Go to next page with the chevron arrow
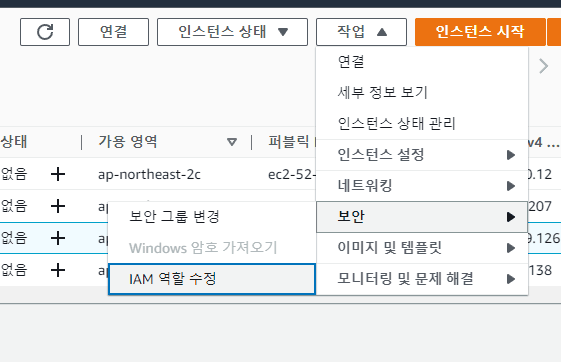This screenshot has width=561, height=362. pyautogui.click(x=543, y=66)
